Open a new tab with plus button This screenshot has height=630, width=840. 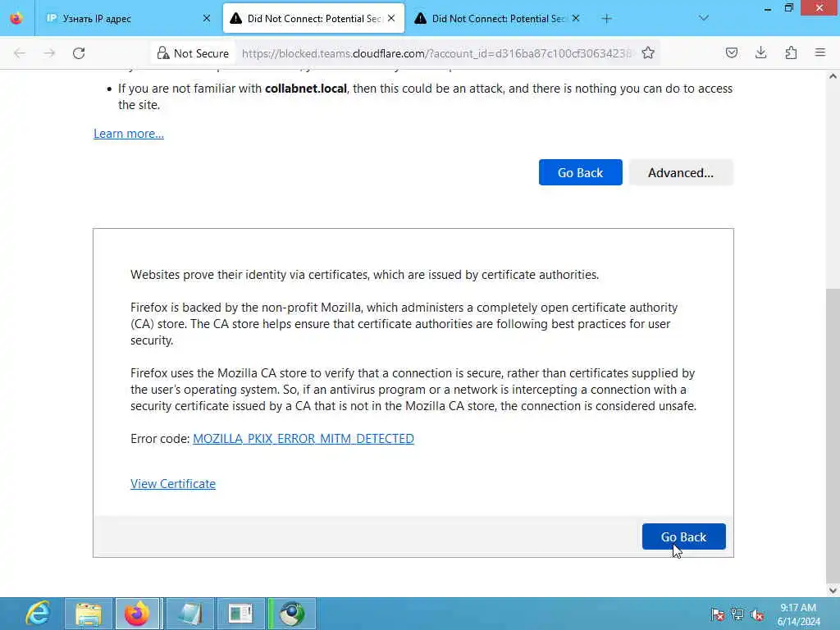coord(606,19)
